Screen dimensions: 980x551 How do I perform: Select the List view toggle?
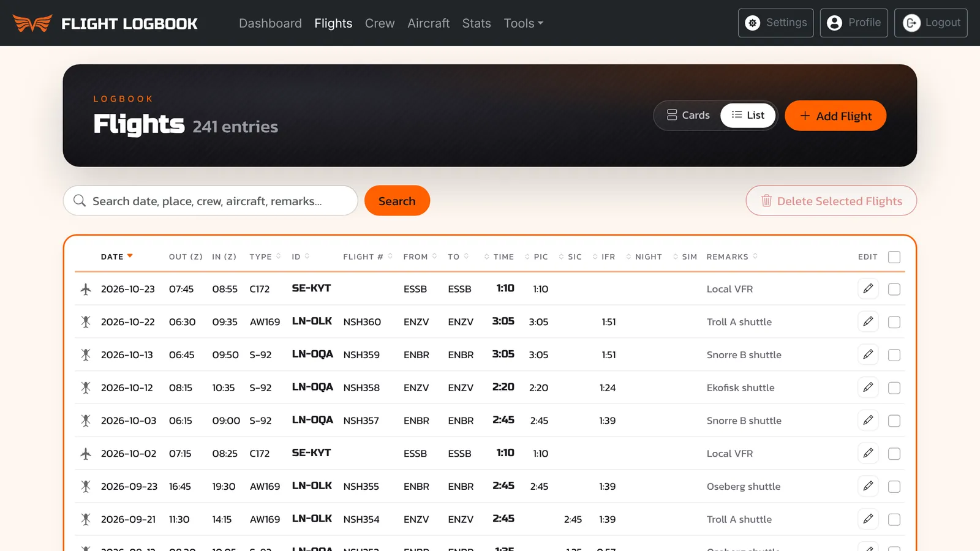[748, 115]
